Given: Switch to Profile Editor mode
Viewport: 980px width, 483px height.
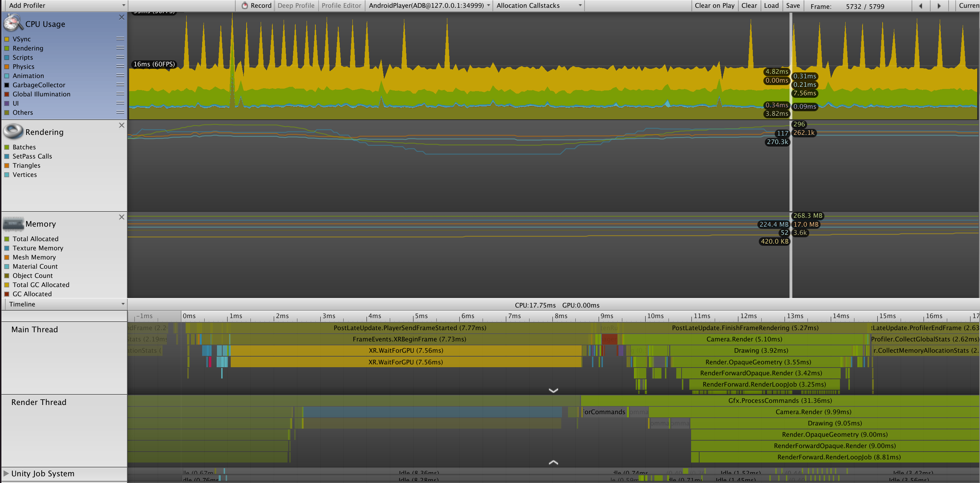Looking at the screenshot, I should click(341, 5).
